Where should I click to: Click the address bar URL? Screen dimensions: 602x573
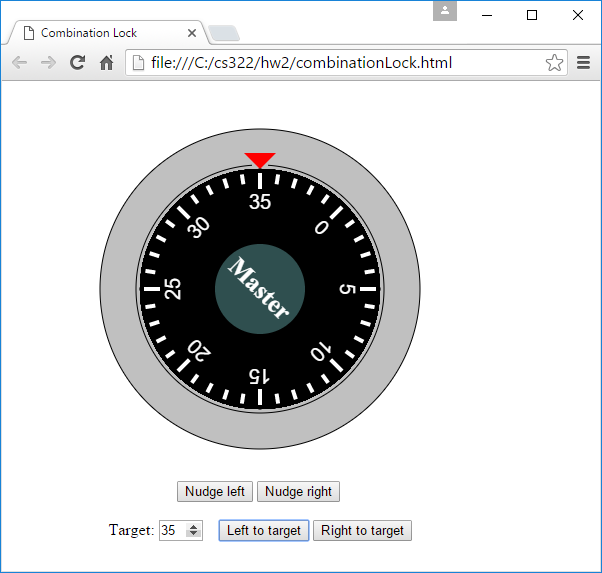[x=301, y=63]
